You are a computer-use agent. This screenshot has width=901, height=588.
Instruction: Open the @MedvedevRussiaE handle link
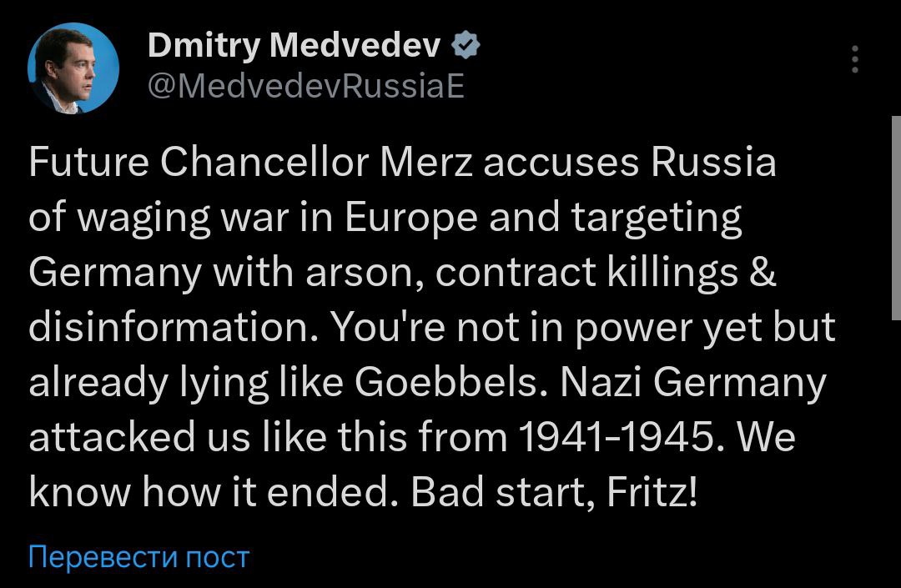click(306, 86)
